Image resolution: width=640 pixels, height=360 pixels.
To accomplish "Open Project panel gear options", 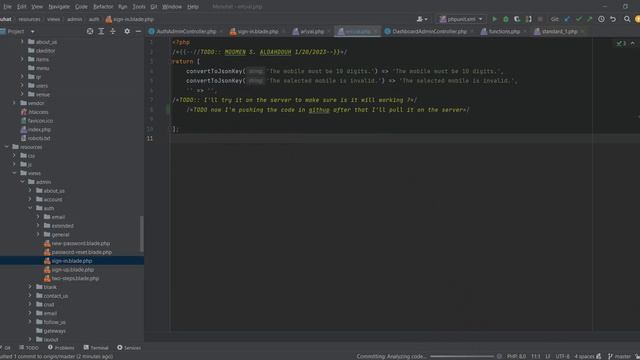I will coord(127,31).
